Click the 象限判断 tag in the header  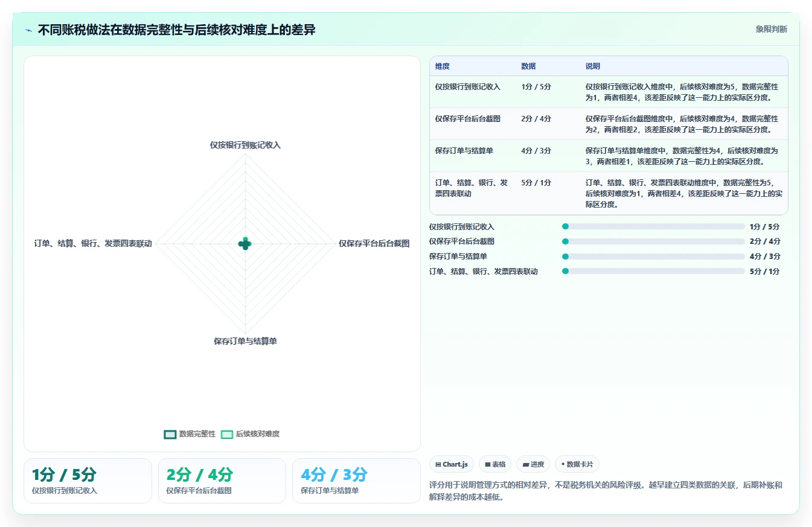(x=771, y=29)
